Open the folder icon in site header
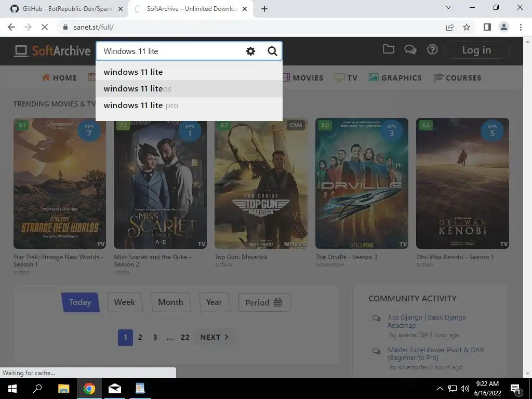This screenshot has height=399, width=532. 388,49
